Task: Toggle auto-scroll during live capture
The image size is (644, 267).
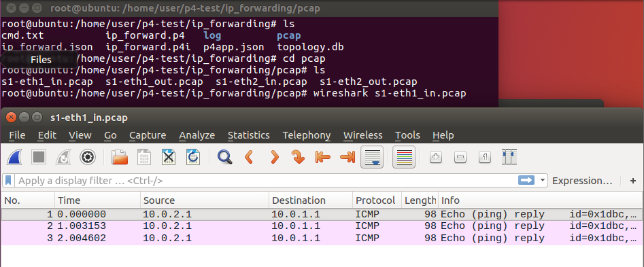Action: (x=372, y=157)
